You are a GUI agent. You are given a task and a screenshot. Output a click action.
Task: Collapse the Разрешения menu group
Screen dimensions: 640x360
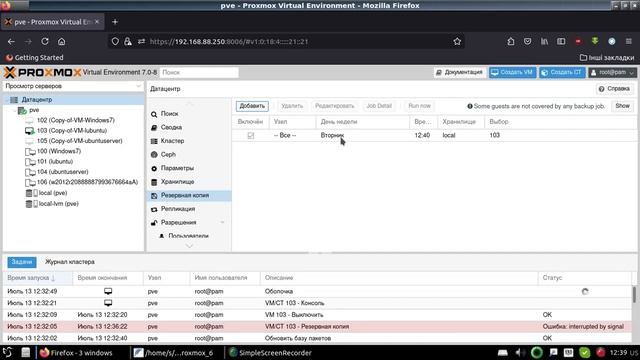(222, 222)
